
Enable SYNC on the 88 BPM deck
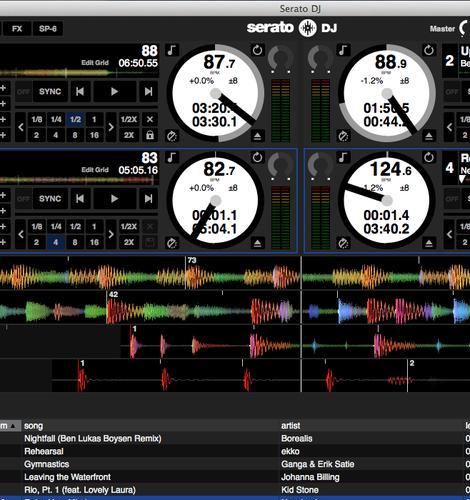[50, 91]
